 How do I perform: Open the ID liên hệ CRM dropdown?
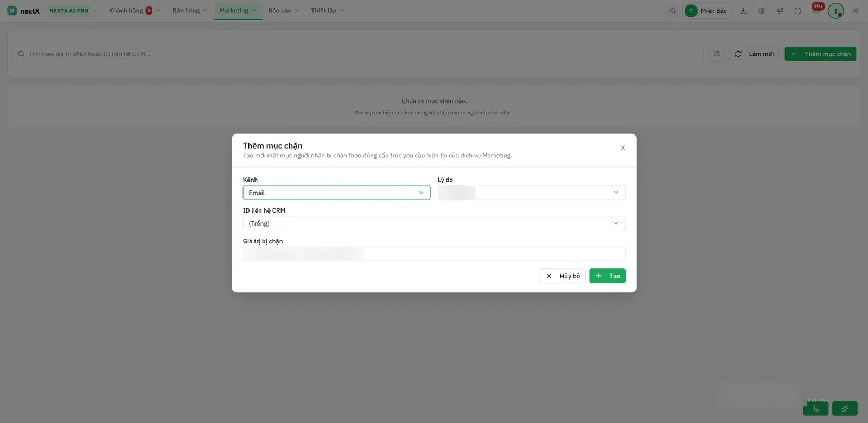pos(434,223)
